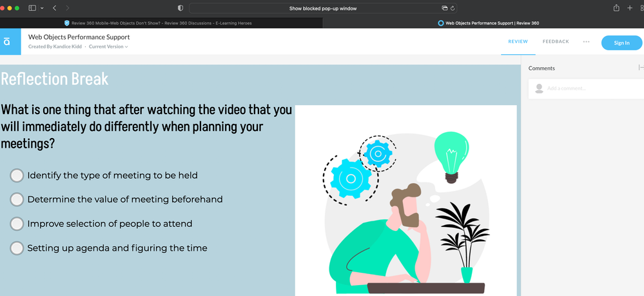
Task: Switch to the FEEDBACK tab
Action: pyautogui.click(x=556, y=41)
